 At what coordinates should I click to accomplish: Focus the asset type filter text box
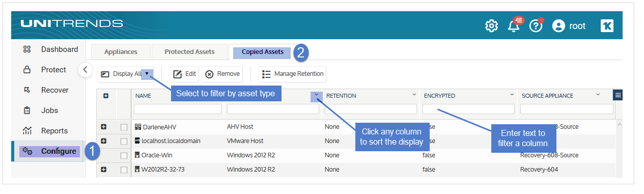(273, 109)
